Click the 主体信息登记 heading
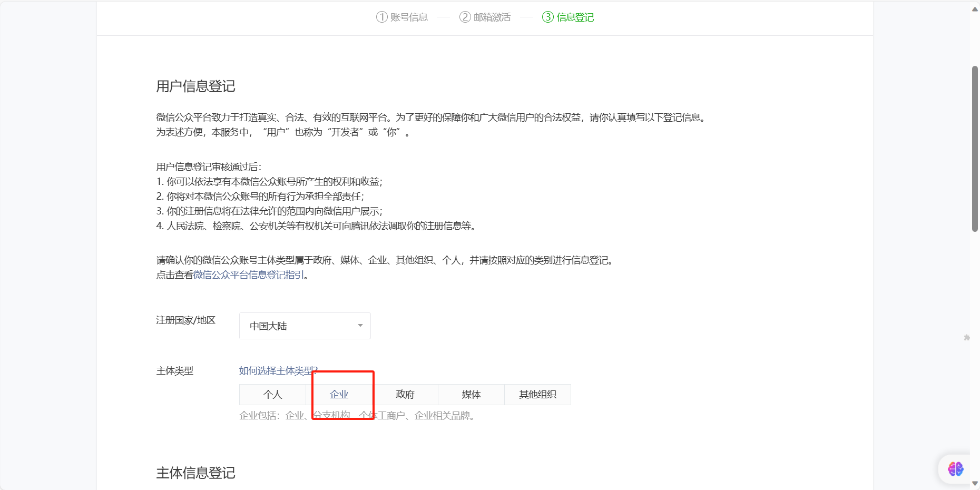The image size is (980, 490). pyautogui.click(x=195, y=473)
